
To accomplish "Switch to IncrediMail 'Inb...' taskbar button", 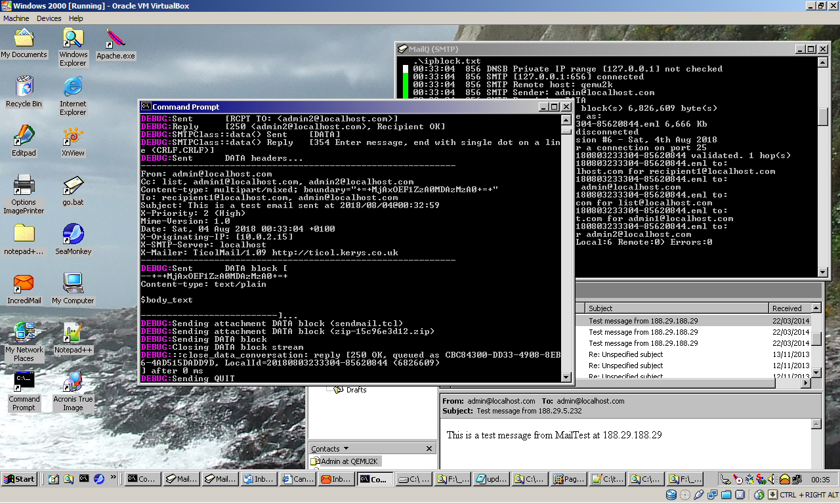I will coord(336,479).
